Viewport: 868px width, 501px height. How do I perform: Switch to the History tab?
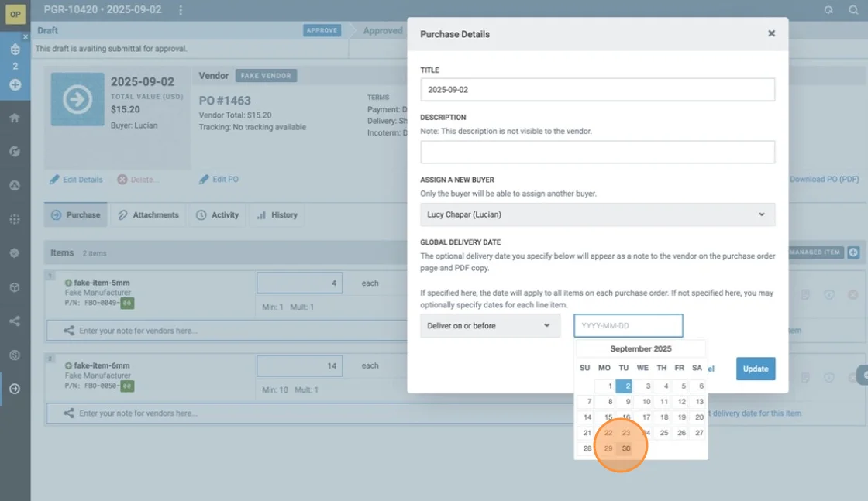tap(277, 215)
